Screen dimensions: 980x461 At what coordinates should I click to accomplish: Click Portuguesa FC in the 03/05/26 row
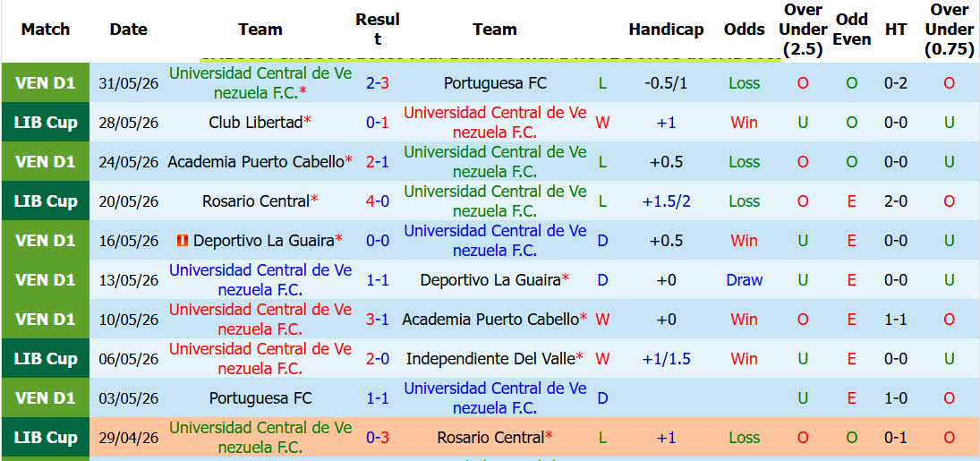[260, 398]
